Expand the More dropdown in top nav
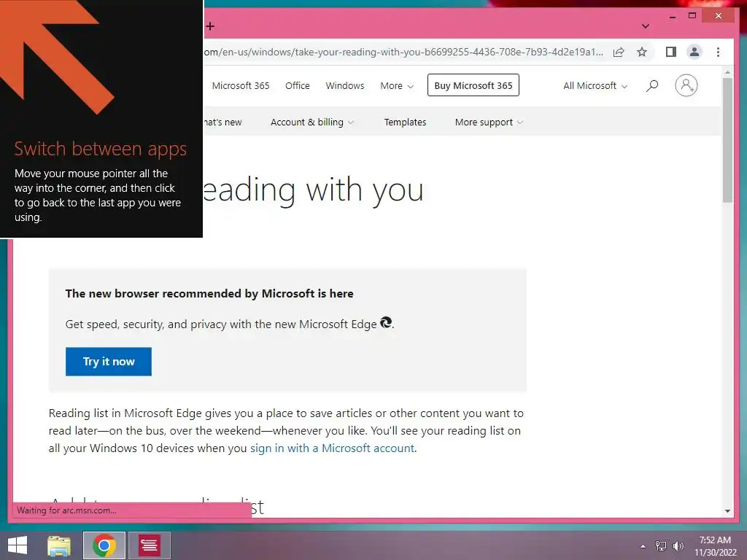 tap(397, 86)
